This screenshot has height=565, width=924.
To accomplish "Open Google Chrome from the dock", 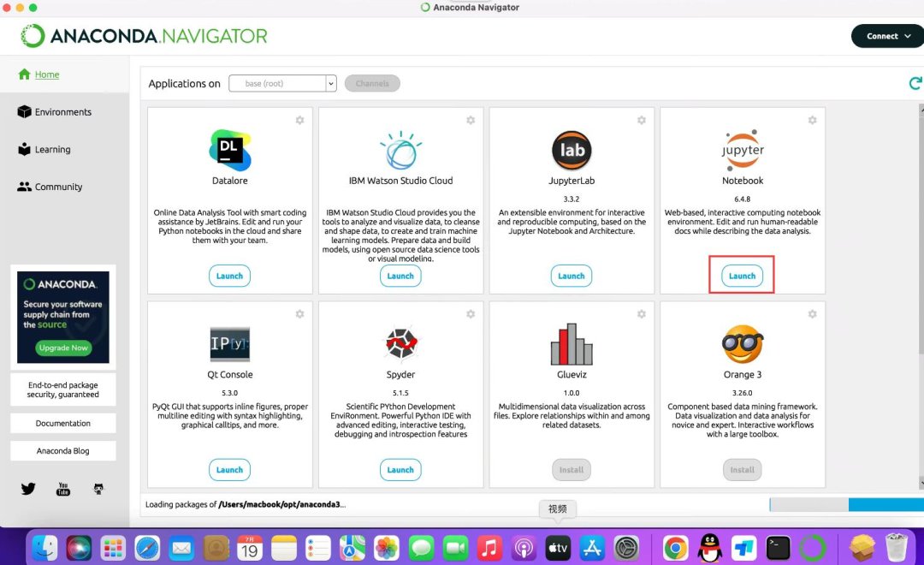I will [x=675, y=548].
